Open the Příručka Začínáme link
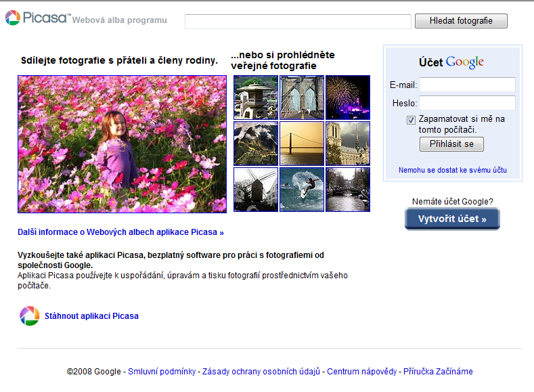 point(438,372)
